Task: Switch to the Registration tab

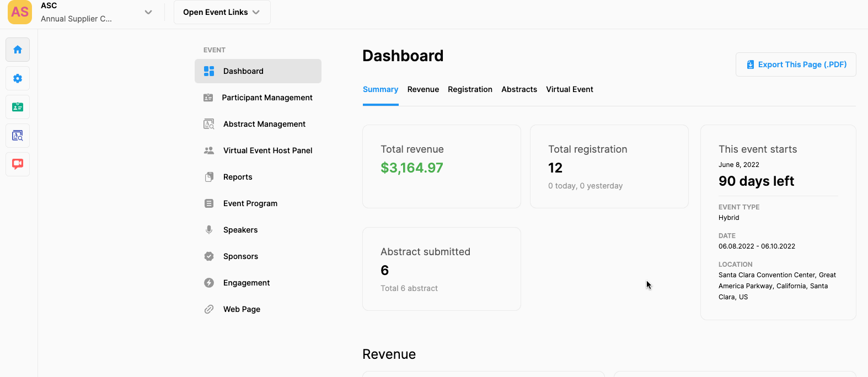Action: 470,89
